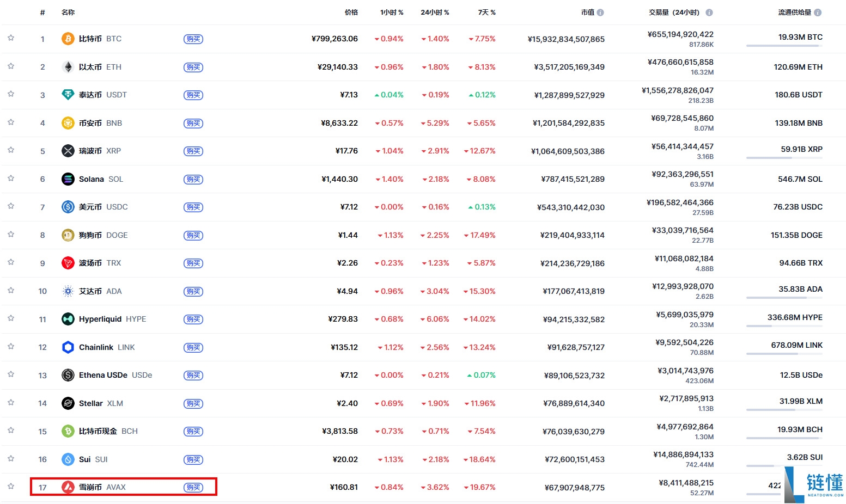Star the ADA row

pos(11,290)
